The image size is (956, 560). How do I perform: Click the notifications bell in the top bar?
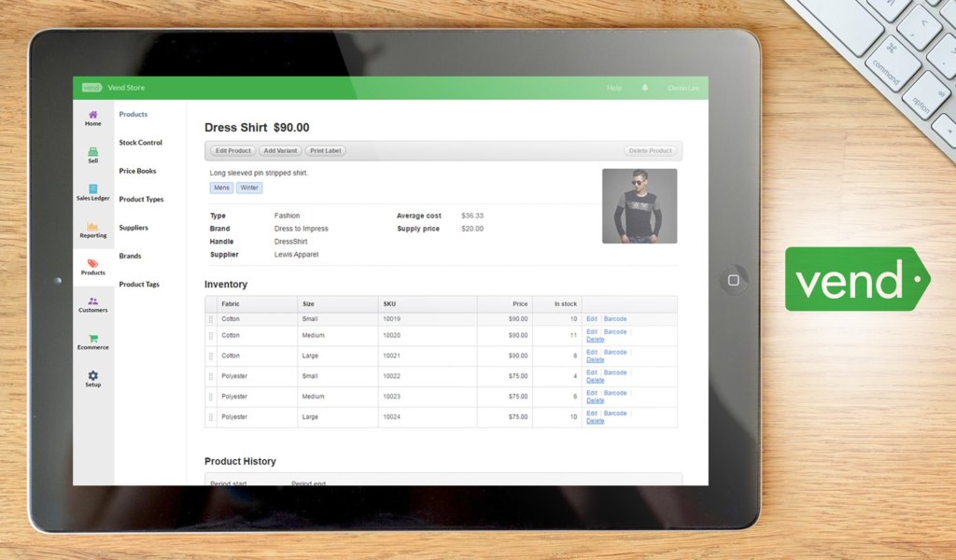point(644,88)
